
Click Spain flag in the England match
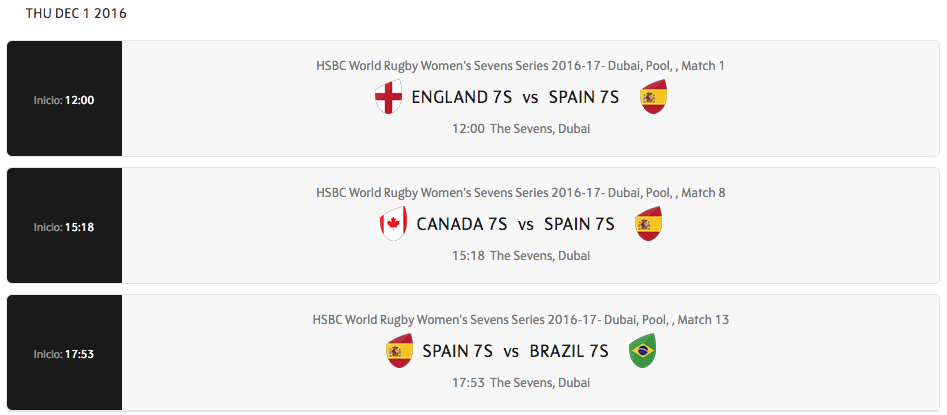coord(653,97)
